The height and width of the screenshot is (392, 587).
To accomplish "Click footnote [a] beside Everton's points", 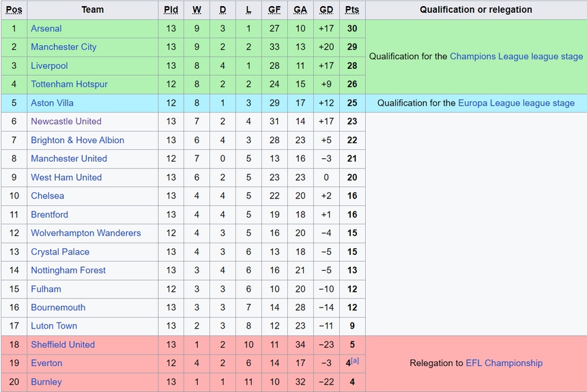I will pyautogui.click(x=355, y=361).
